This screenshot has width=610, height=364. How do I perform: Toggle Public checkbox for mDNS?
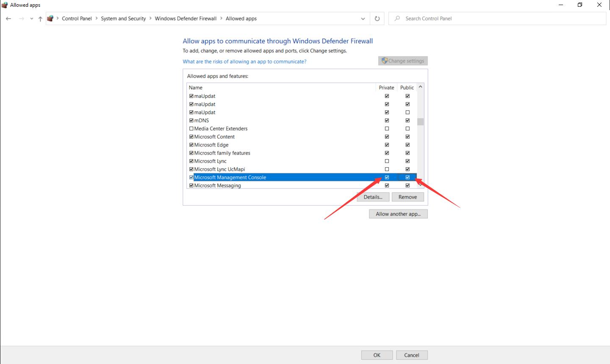(408, 120)
